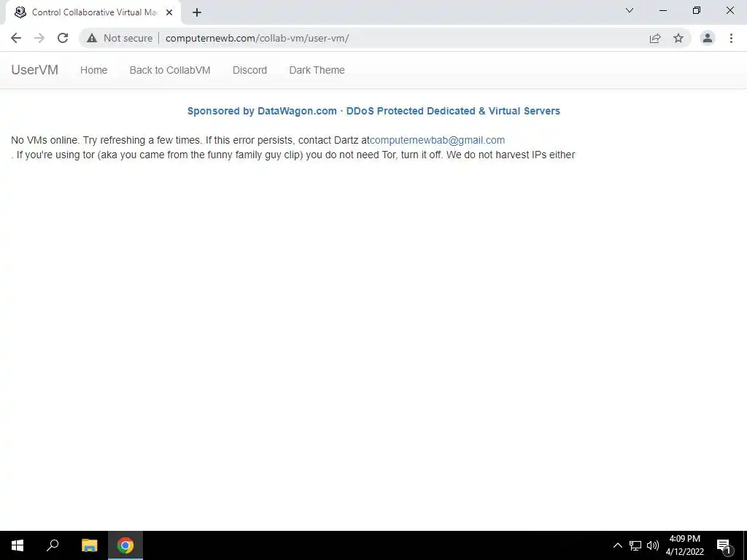Open network status tray icon
The height and width of the screenshot is (560, 747).
pos(635,545)
